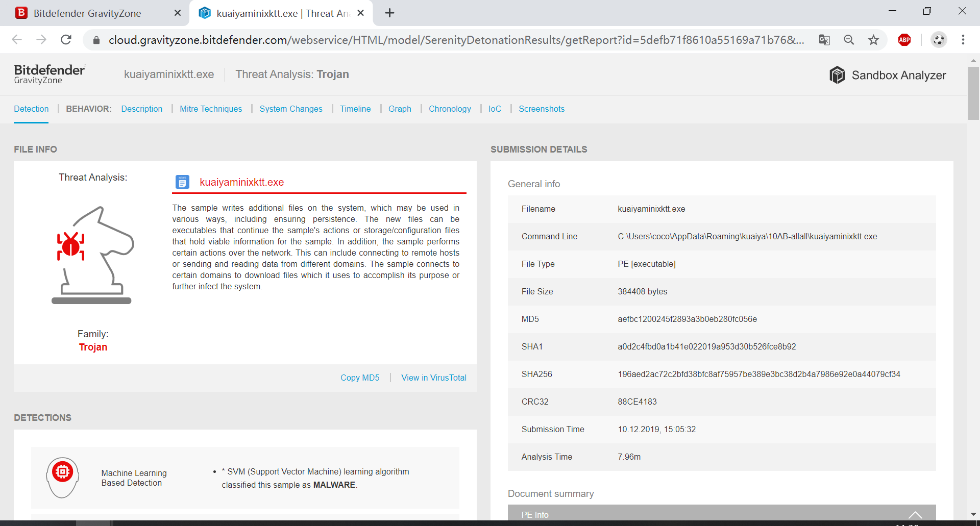The height and width of the screenshot is (526, 980).
Task: Click the Machine Learning Based Detection label
Action: 134,478
